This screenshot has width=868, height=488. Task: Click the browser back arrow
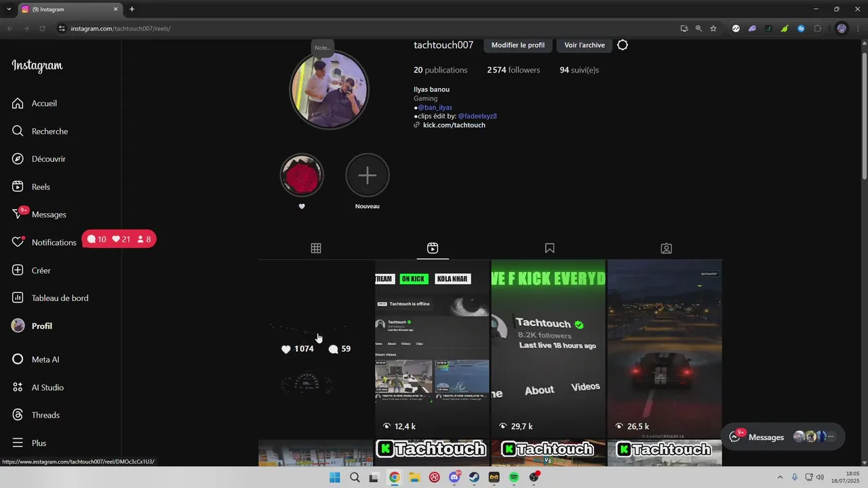point(10,28)
